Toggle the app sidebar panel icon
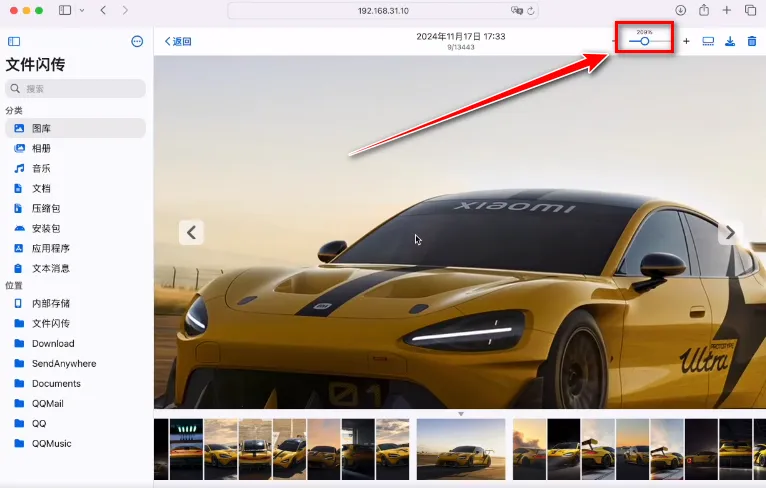The width and height of the screenshot is (766, 488). coord(14,41)
